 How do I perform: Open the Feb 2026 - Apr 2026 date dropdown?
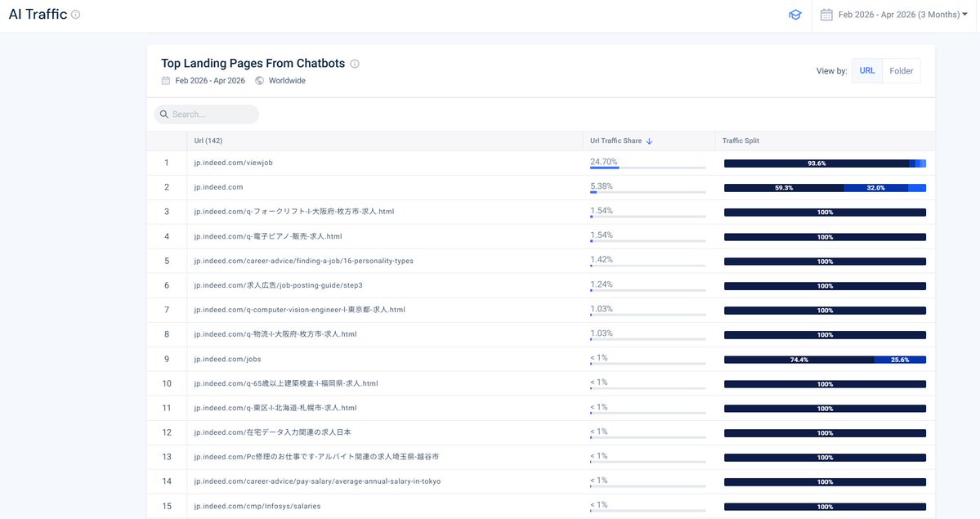click(902, 15)
